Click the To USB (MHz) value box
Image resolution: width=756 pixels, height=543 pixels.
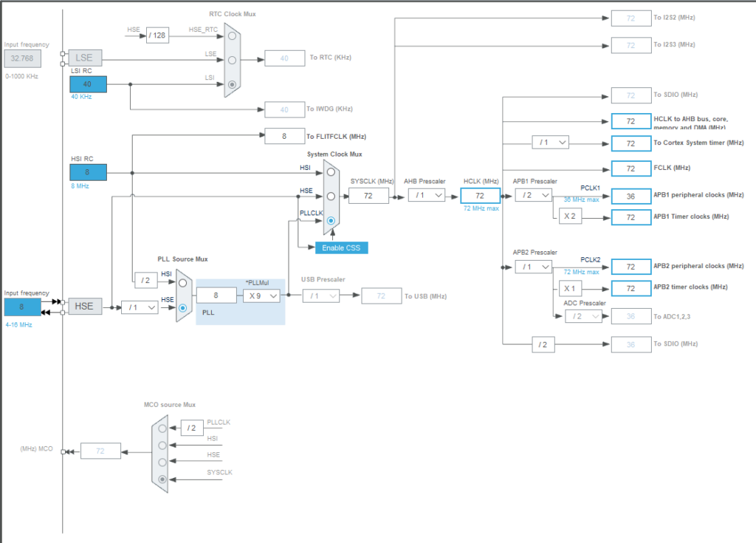click(382, 296)
